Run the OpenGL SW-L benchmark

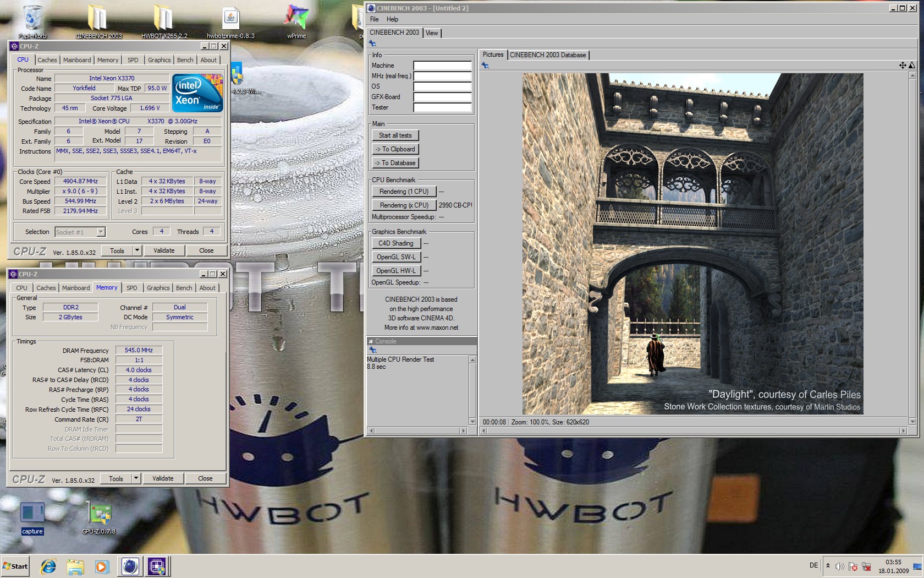tap(397, 257)
